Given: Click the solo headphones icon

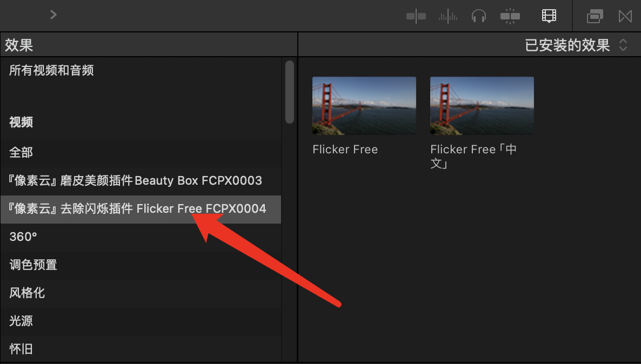Looking at the screenshot, I should pyautogui.click(x=479, y=16).
